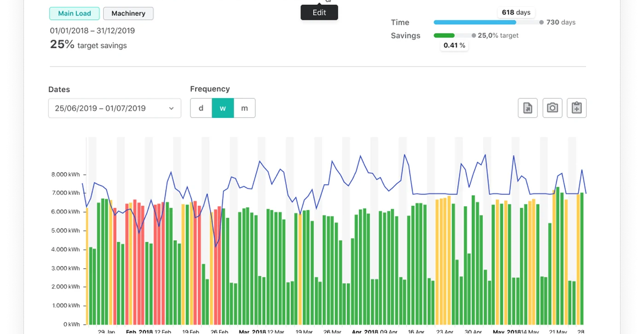Screen dimensions: 644x334
Task: Click the Edit button
Action: 319,12
